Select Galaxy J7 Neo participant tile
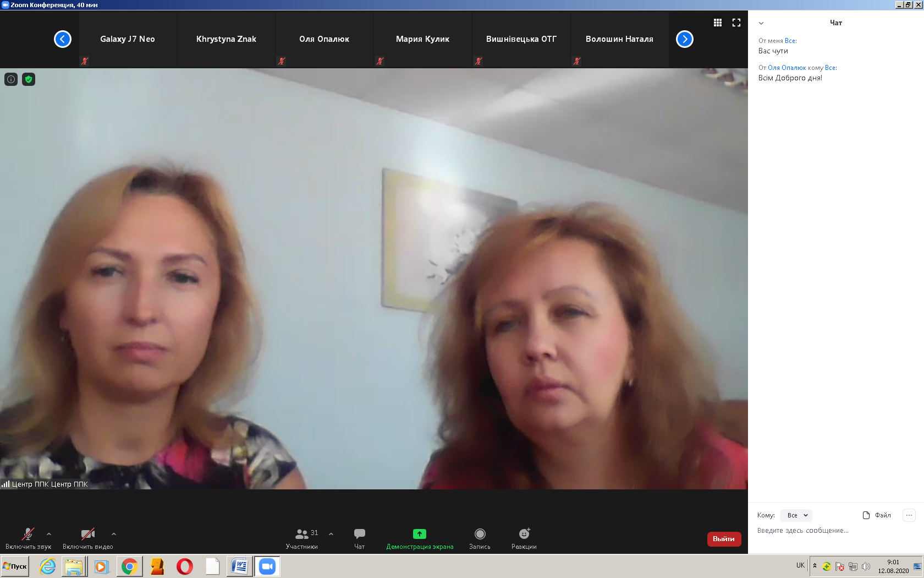The width and height of the screenshot is (924, 578). click(x=128, y=39)
